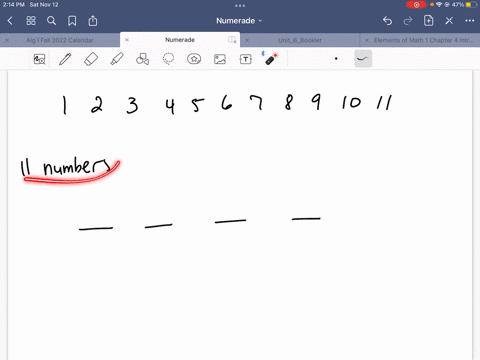Open the Elements sticker tool

[194, 59]
